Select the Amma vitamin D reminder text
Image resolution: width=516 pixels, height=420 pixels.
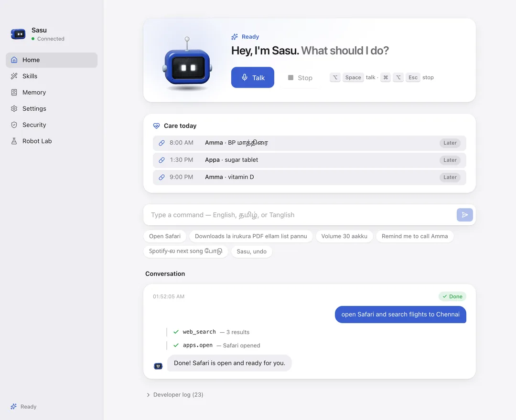click(x=229, y=177)
